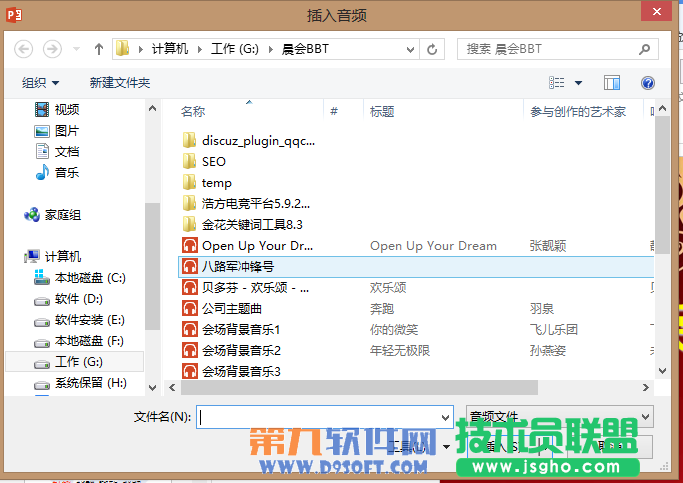This screenshot has height=483, width=683.
Task: Select 图片 library
Action: 57,131
